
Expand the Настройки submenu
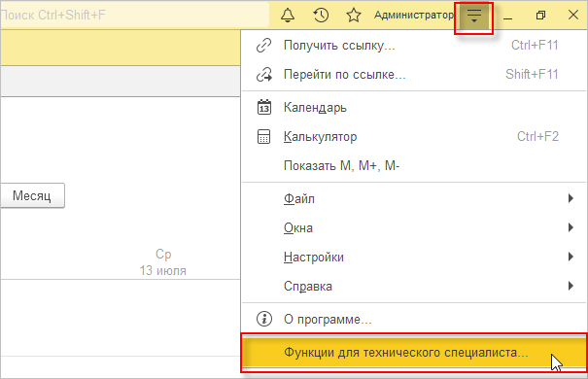coord(414,257)
